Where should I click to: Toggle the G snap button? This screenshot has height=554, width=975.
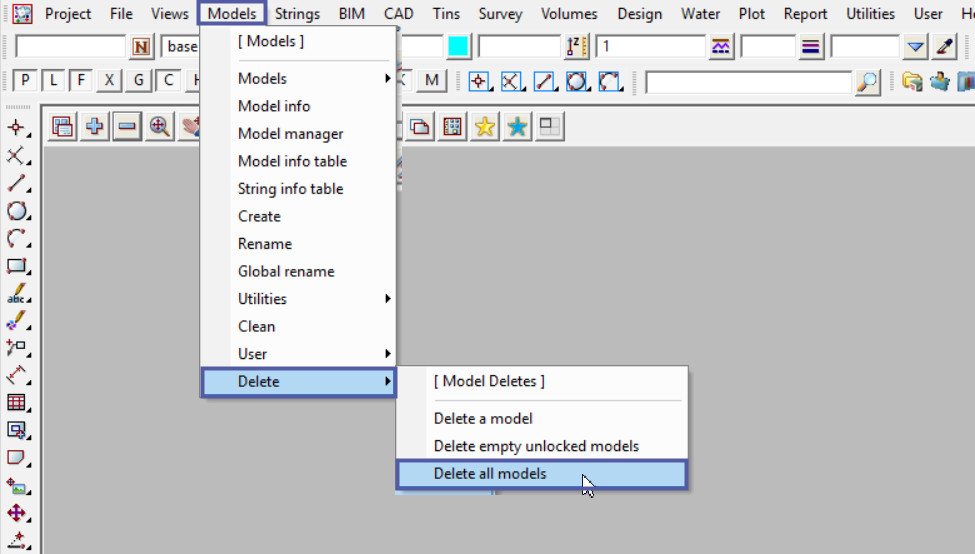(139, 81)
